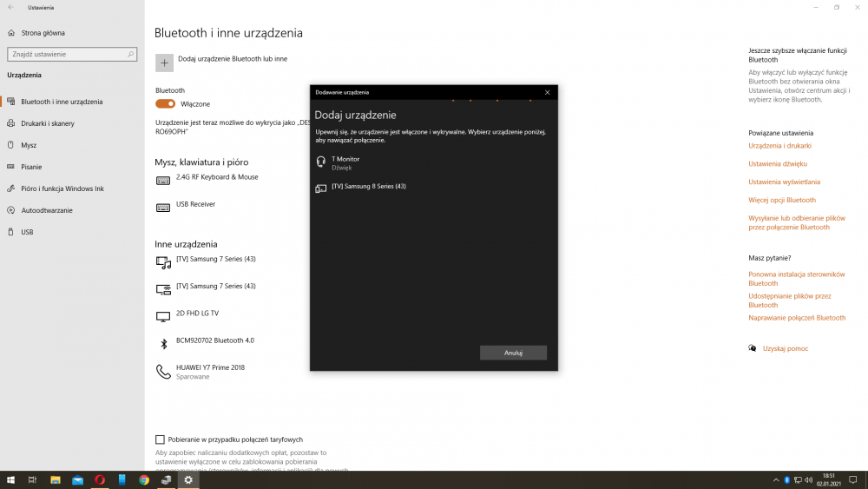Click Więcej opcji Bluetooth link

(782, 201)
